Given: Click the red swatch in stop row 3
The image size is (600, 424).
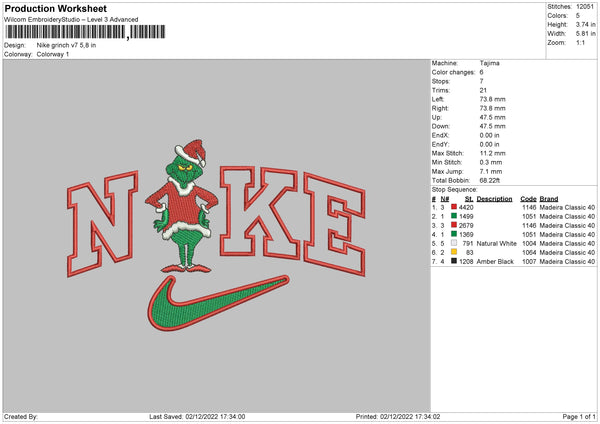Looking at the screenshot, I should [x=454, y=225].
